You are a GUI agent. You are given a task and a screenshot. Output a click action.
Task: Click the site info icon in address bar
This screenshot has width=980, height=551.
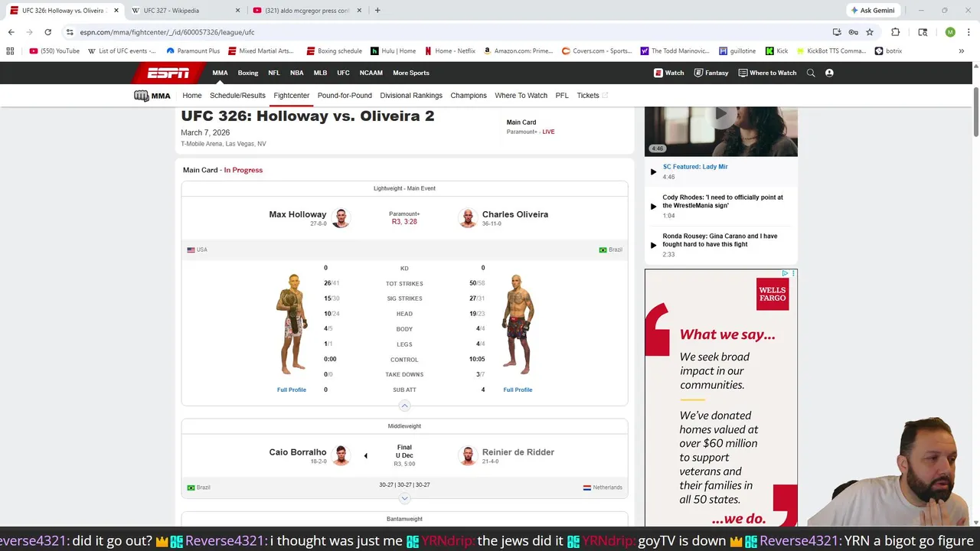(x=70, y=32)
